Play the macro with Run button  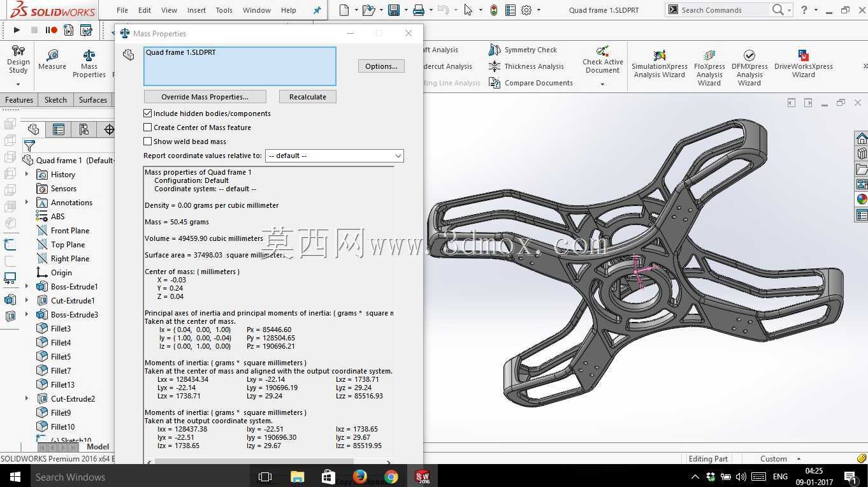(17, 30)
